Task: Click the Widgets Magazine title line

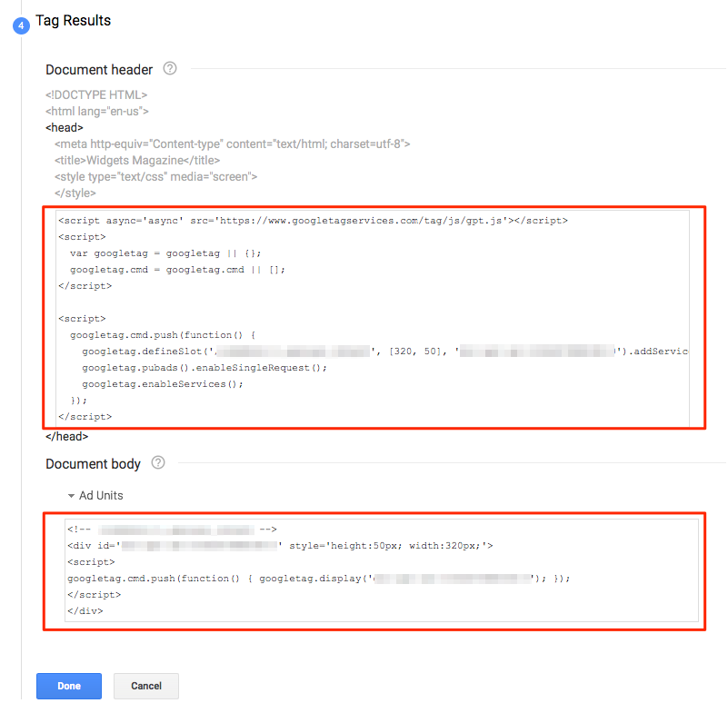Action: [137, 161]
